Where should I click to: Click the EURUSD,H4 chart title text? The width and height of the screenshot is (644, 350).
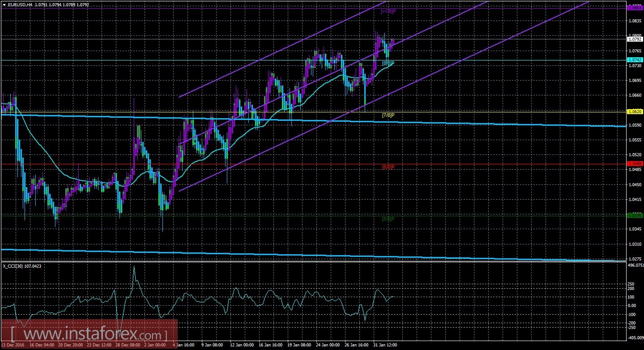click(20, 4)
